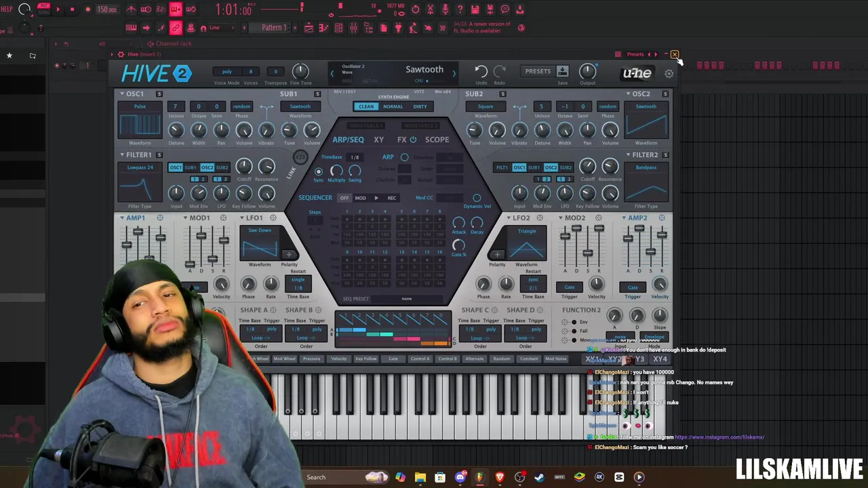
Task: Click the MOD2 Gate trigger button
Action: pyautogui.click(x=569, y=287)
